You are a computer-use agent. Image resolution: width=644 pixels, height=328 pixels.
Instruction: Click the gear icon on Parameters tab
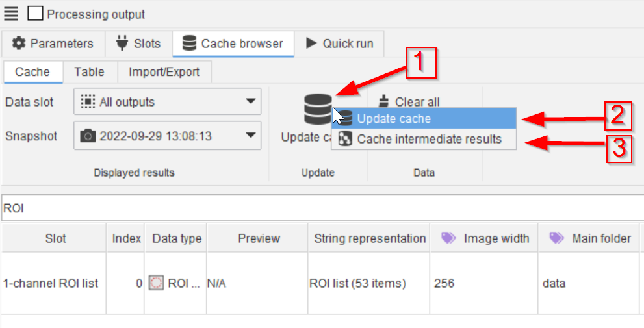(18, 43)
